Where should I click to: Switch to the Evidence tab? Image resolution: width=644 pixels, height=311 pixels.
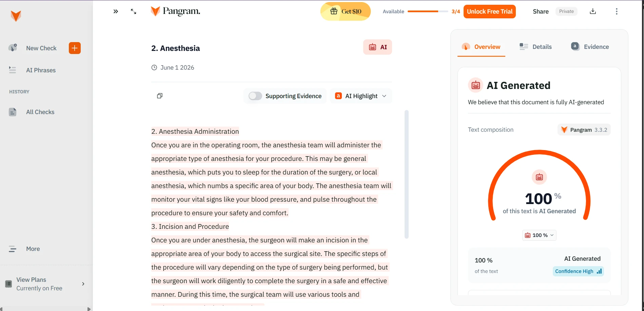pos(590,47)
